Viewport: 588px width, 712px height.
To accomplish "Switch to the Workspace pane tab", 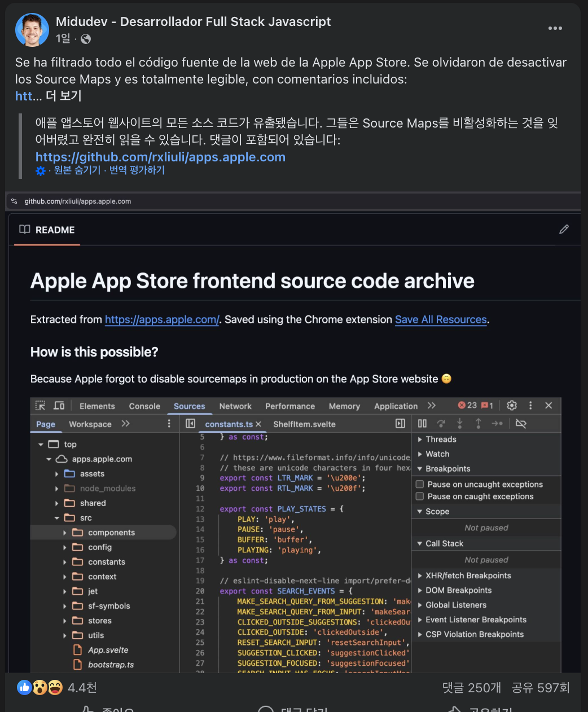I will (x=90, y=424).
